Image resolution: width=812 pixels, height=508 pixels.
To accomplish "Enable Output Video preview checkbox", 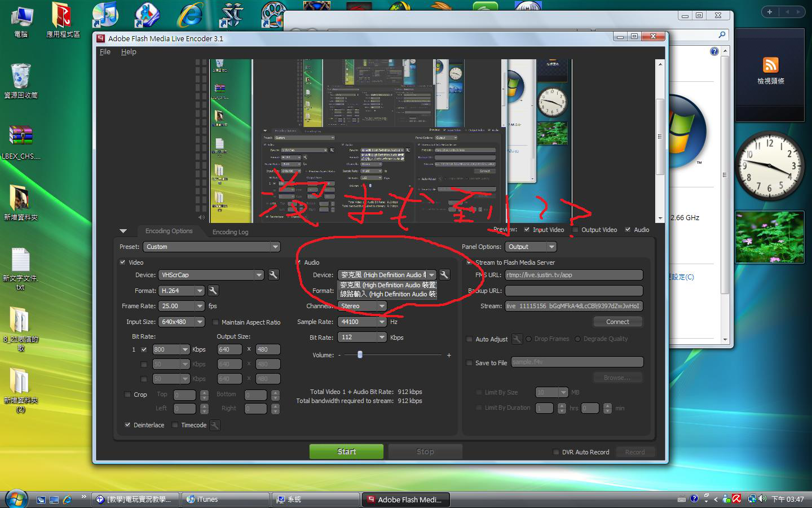I will [x=575, y=230].
